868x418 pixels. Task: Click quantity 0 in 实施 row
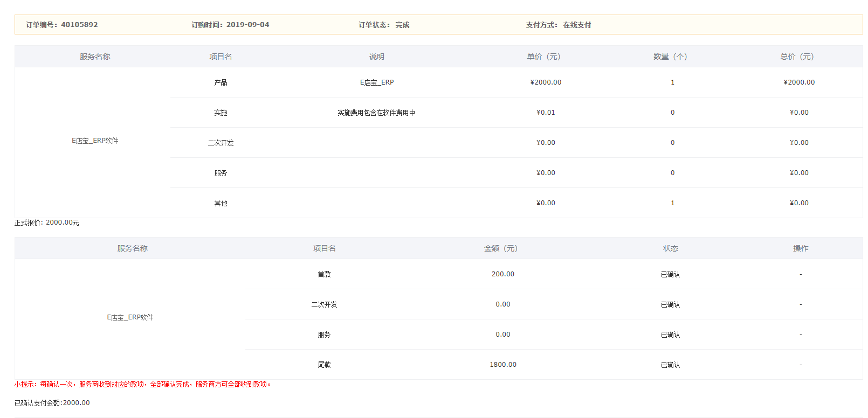(672, 113)
